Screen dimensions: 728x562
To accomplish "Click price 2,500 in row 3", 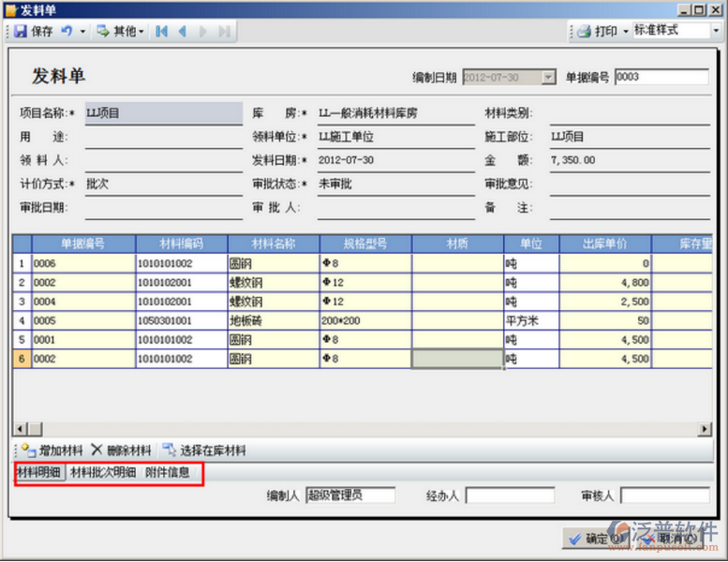I will click(605, 302).
